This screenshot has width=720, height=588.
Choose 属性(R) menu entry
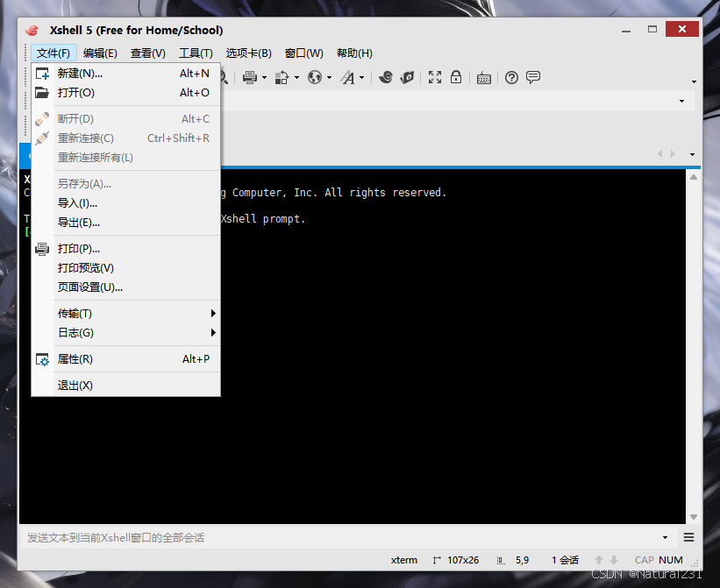125,359
